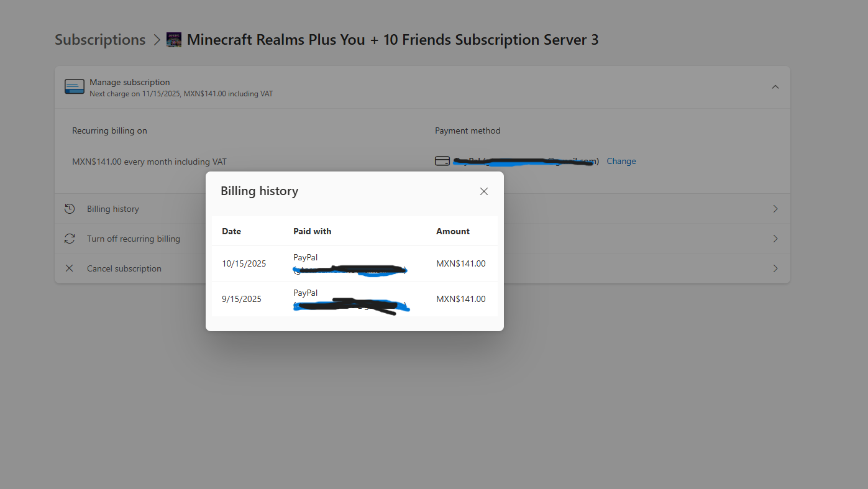Viewport: 868px width, 489px height.
Task: Click the Change payment method link
Action: click(621, 162)
